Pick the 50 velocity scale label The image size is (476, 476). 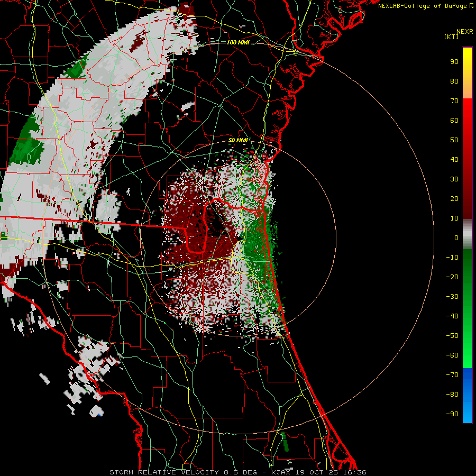(x=454, y=140)
